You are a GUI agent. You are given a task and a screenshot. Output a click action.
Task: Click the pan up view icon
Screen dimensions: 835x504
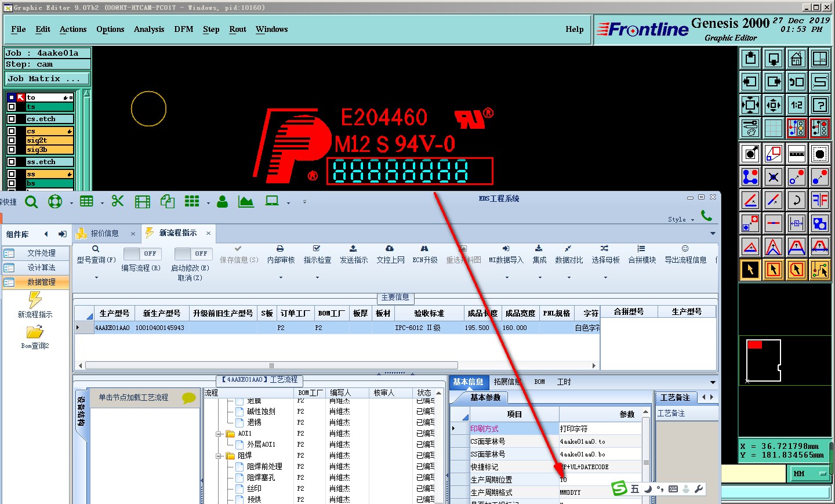pyautogui.click(x=750, y=59)
